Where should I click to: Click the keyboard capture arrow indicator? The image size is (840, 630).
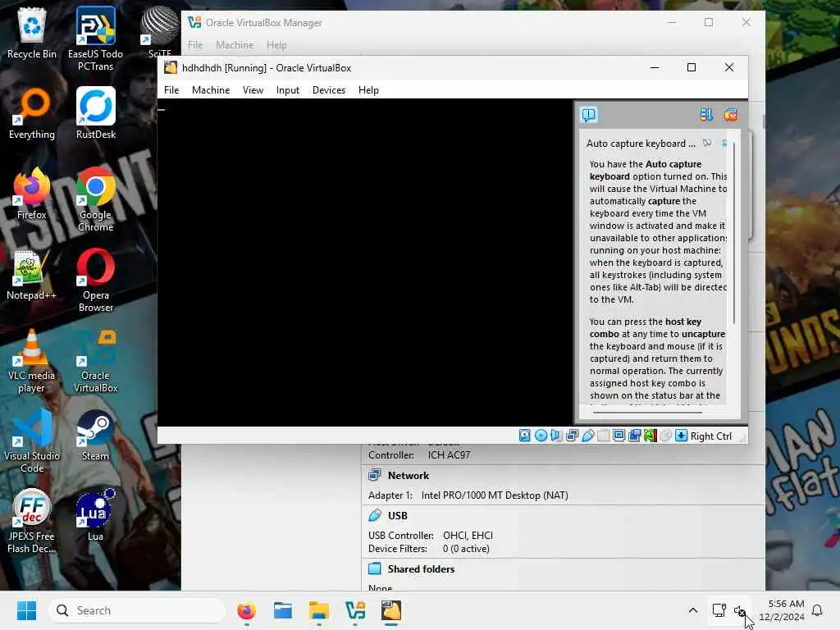point(681,436)
